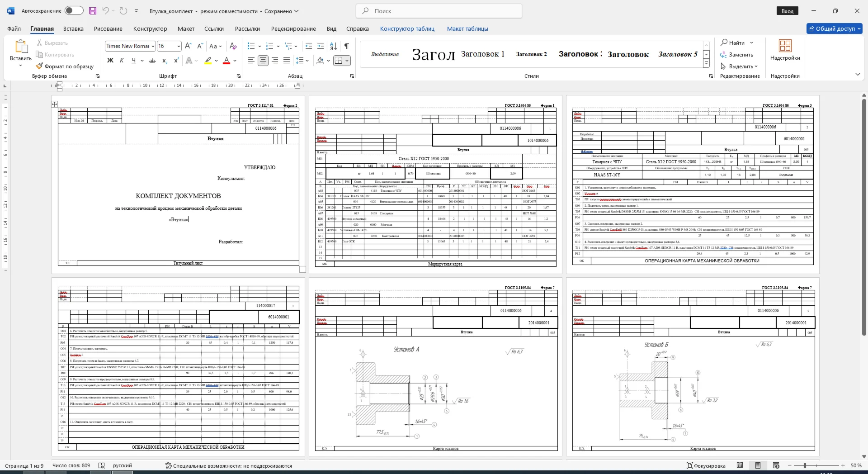Screen dimensions: 868x474
Task: Switch to the Макет таблицы tab
Action: click(467, 28)
